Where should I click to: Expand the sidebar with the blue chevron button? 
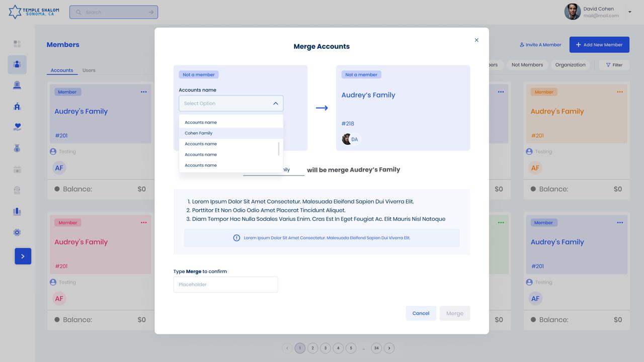click(x=23, y=256)
